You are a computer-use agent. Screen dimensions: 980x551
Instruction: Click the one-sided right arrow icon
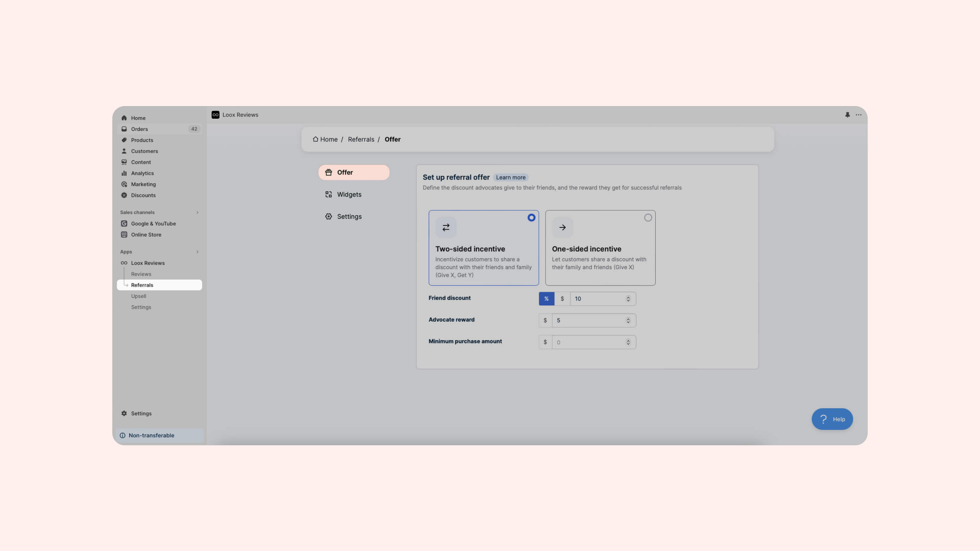click(x=562, y=228)
